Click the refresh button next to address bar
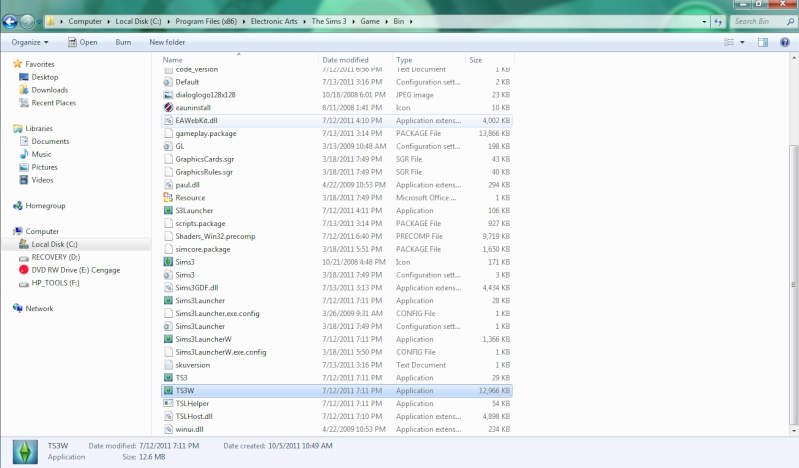This screenshot has width=799, height=468. tap(718, 21)
